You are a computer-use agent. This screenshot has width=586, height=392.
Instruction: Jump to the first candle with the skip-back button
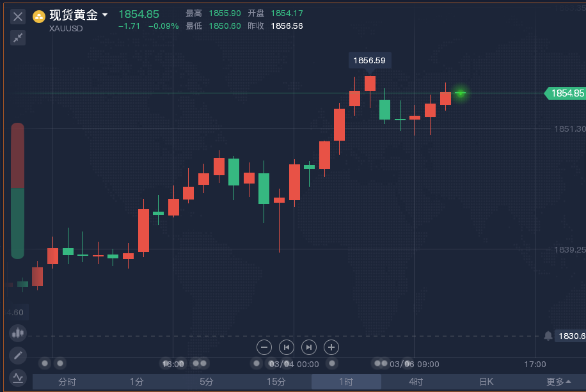287,347
